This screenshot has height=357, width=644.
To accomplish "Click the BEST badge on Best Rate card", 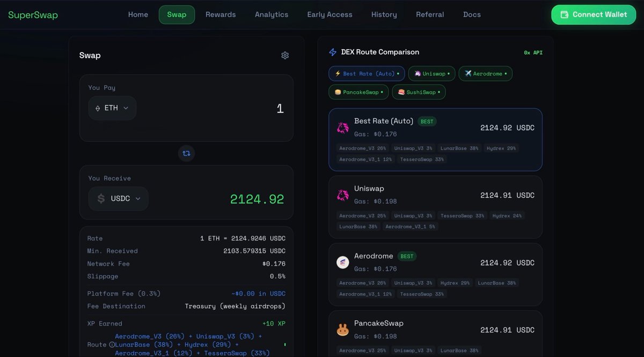I will (x=427, y=122).
